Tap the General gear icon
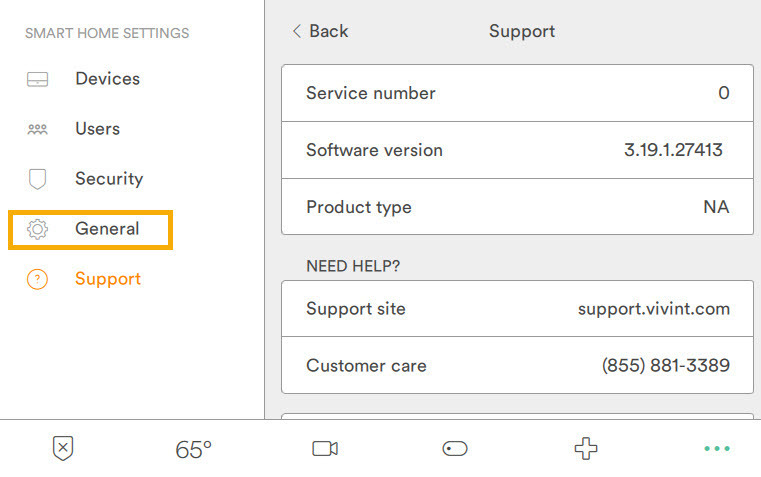Viewport: 761px width, 477px height. click(37, 229)
